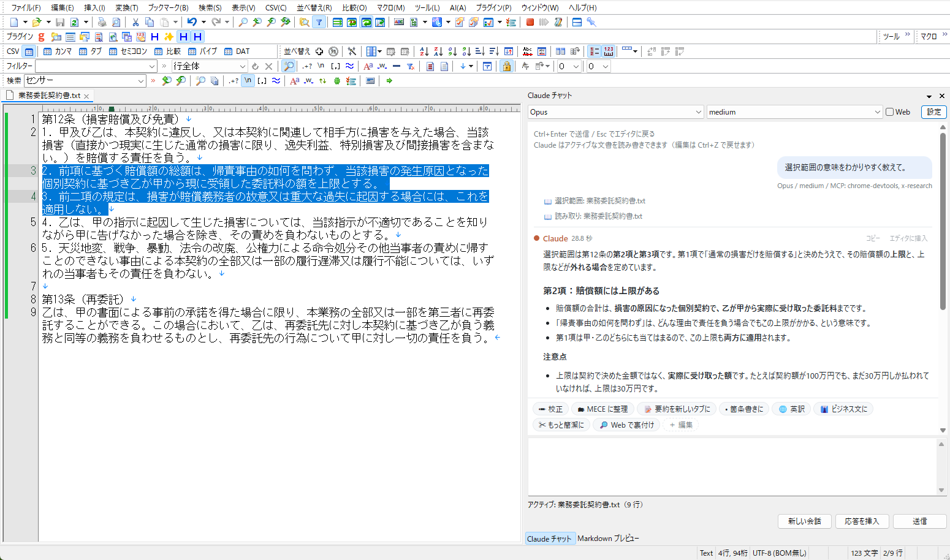Click the bookmark lines icon in filter bar

coord(430,66)
